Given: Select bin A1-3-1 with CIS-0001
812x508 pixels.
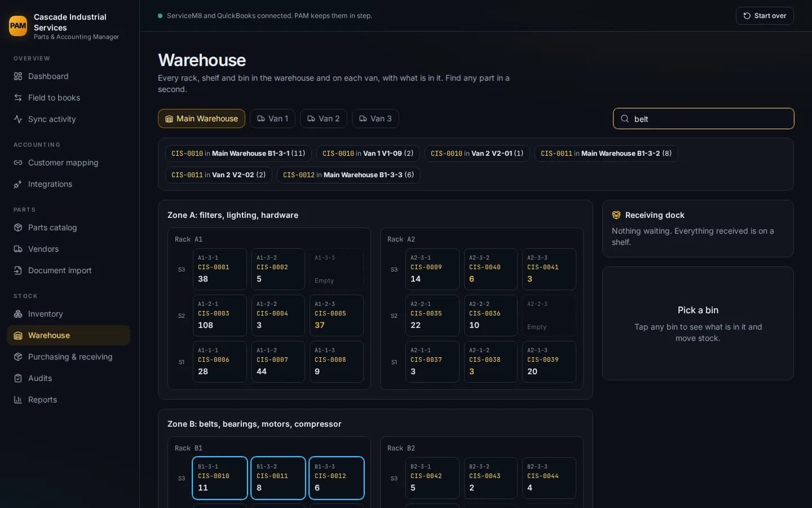Looking at the screenshot, I should coord(219,269).
